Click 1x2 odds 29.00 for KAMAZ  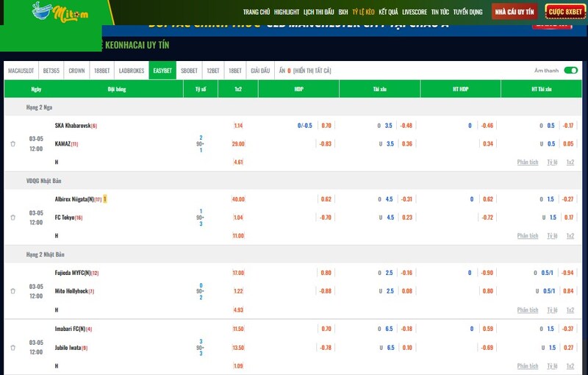click(238, 143)
